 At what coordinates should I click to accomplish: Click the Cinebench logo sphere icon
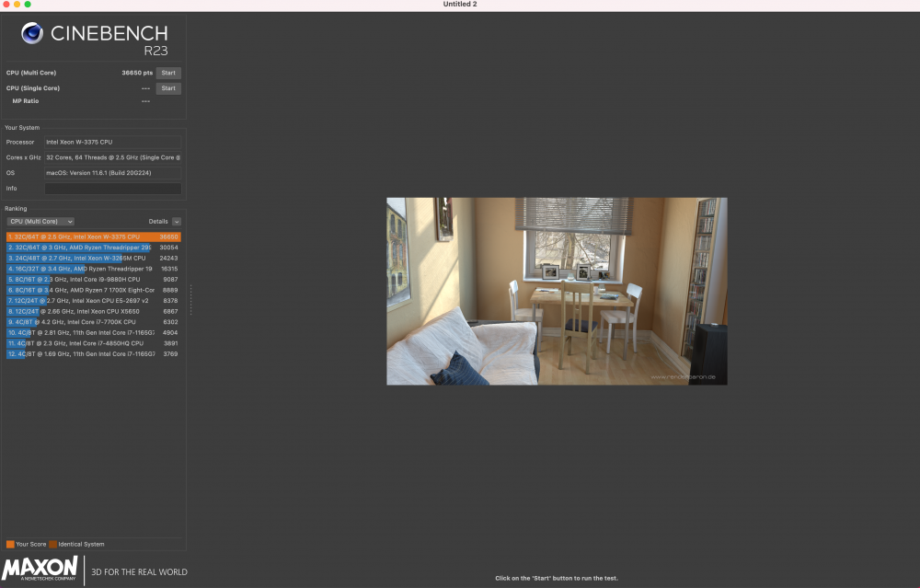tap(32, 33)
